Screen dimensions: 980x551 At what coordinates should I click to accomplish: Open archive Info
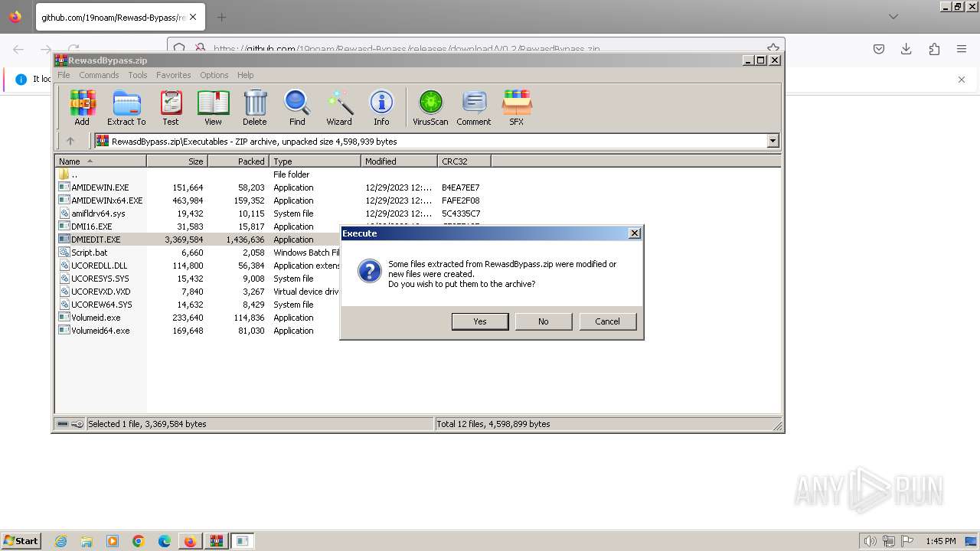381,107
